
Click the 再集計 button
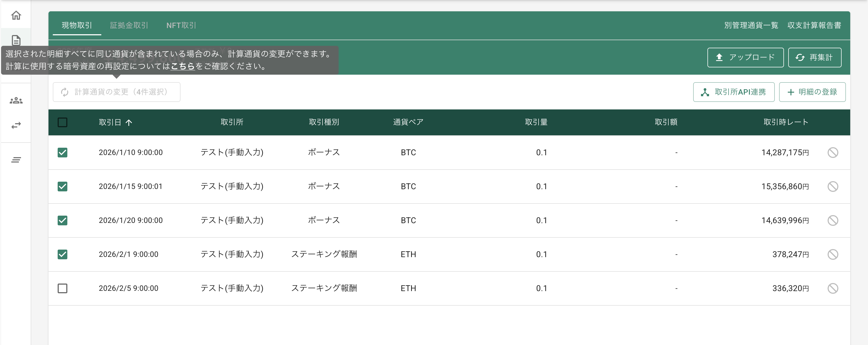click(x=814, y=57)
